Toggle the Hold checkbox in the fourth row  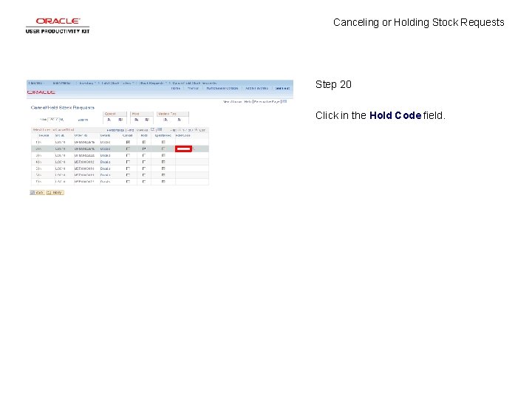coord(144,162)
